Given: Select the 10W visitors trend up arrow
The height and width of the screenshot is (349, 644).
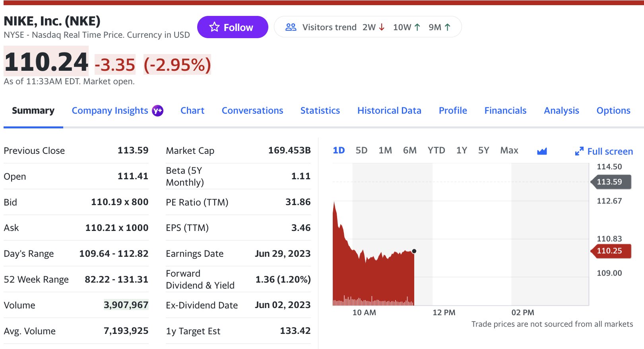Looking at the screenshot, I should [417, 27].
